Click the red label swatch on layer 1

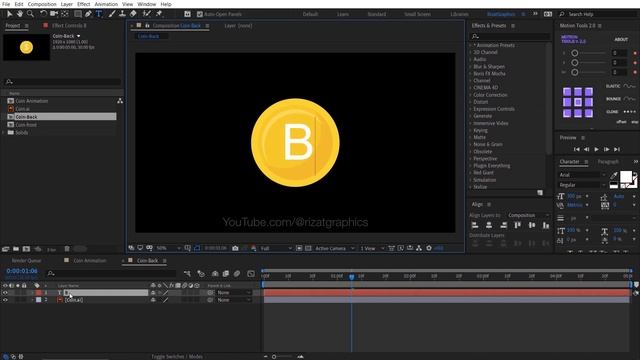[x=38, y=293]
